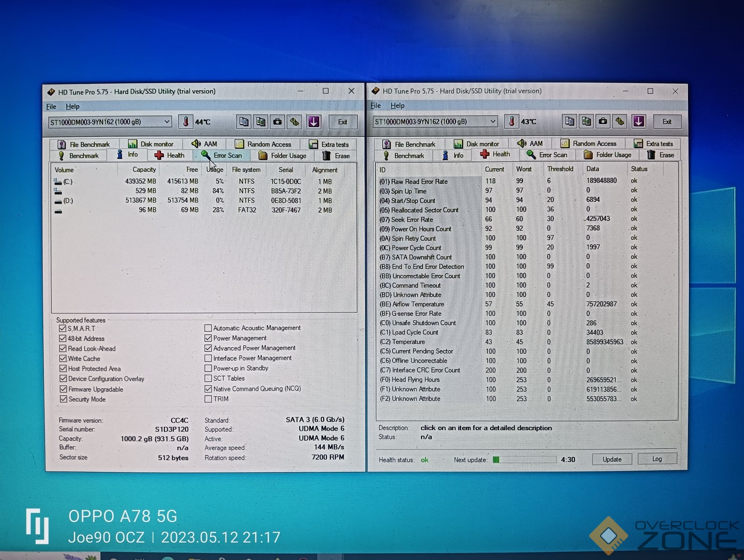Click copy screenshot icon in left window

click(x=260, y=122)
